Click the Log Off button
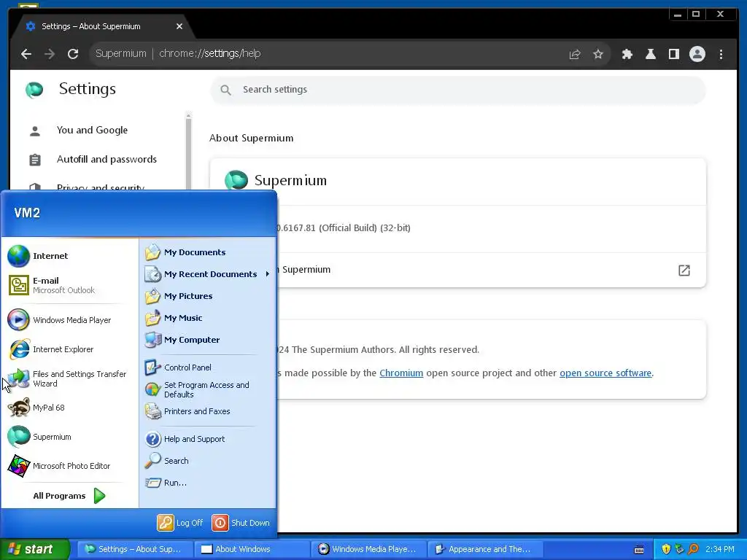Viewport: 747px width, 560px height. (180, 523)
